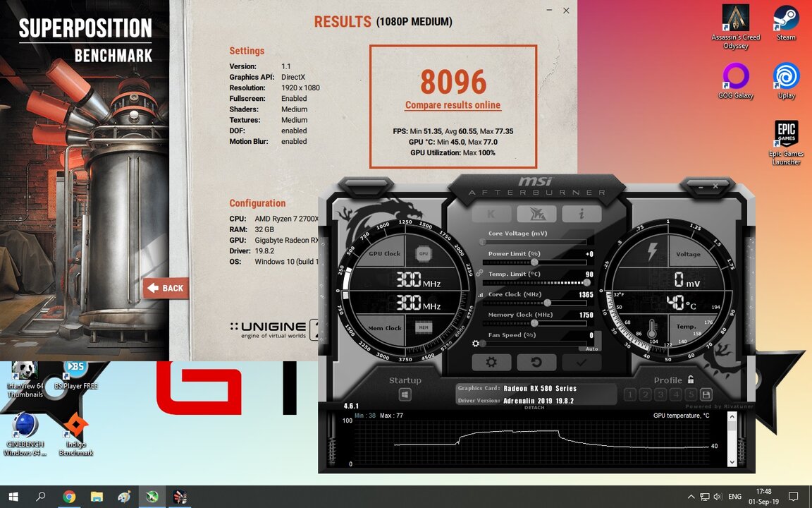This screenshot has height=508, width=812.
Task: Click ENG language indicator
Action: coord(735,497)
